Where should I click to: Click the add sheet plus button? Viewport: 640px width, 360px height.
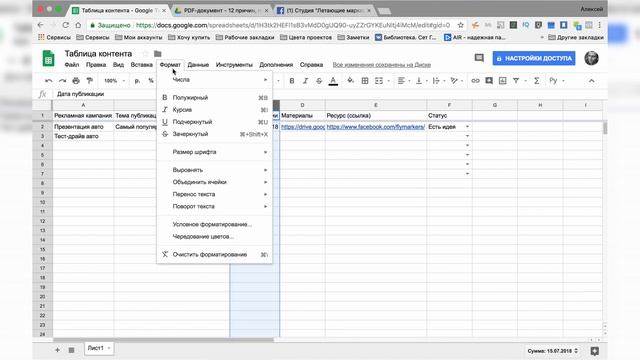click(x=57, y=350)
